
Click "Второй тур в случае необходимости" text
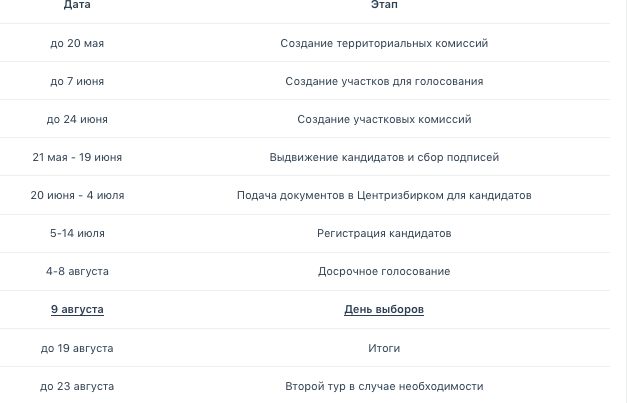point(384,387)
